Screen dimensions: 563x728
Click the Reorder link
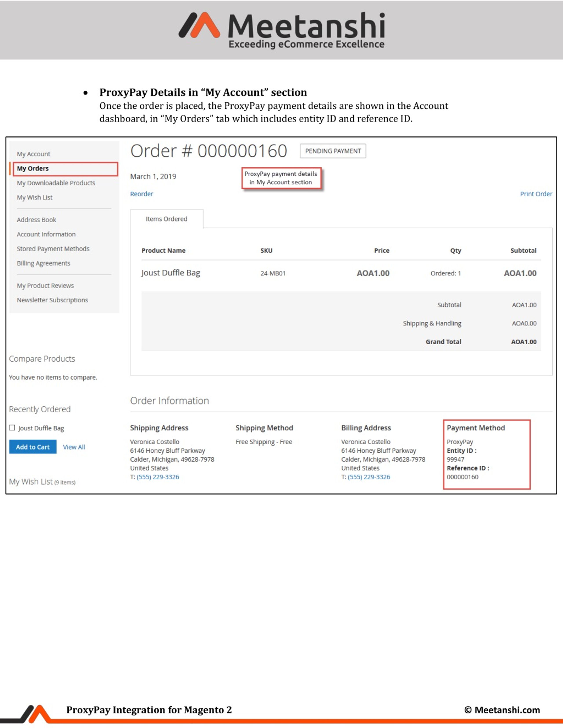(141, 194)
